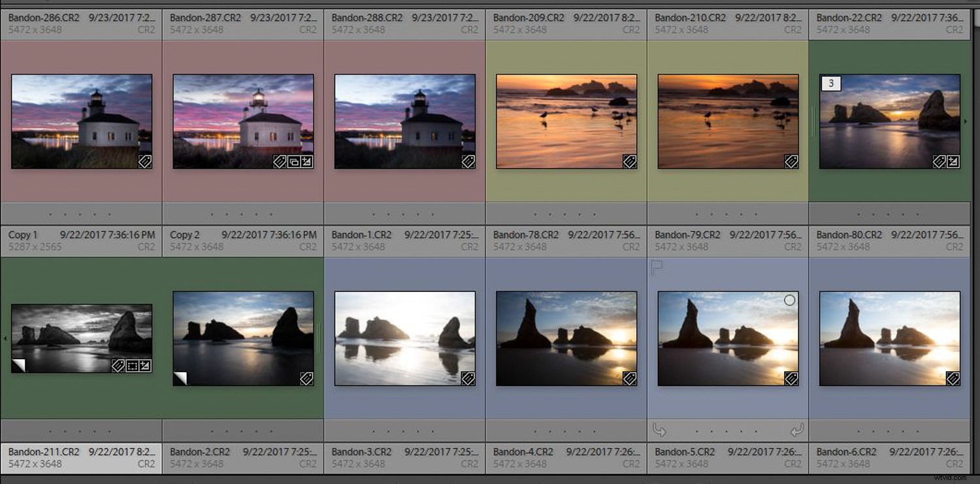Click the develop adjustments badge on Bandon-287

click(307, 161)
